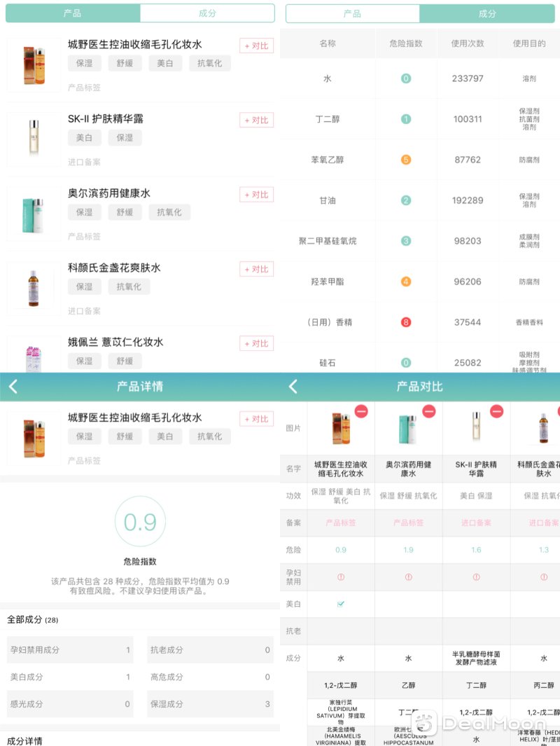Click danger index badge for 水
The image size is (560, 746).
tap(406, 78)
